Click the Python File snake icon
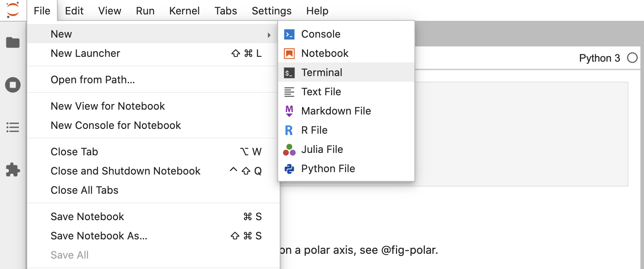The width and height of the screenshot is (644, 269). pos(289,169)
